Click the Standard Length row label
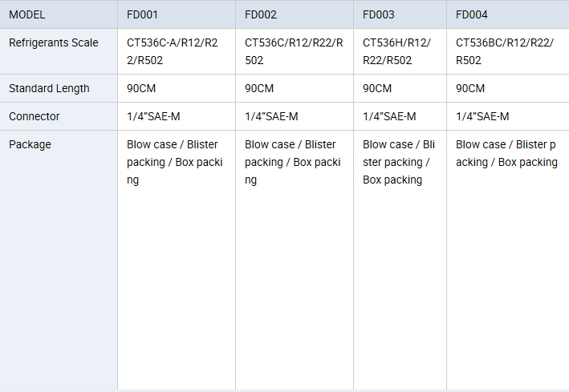The image size is (569, 392). point(59,88)
